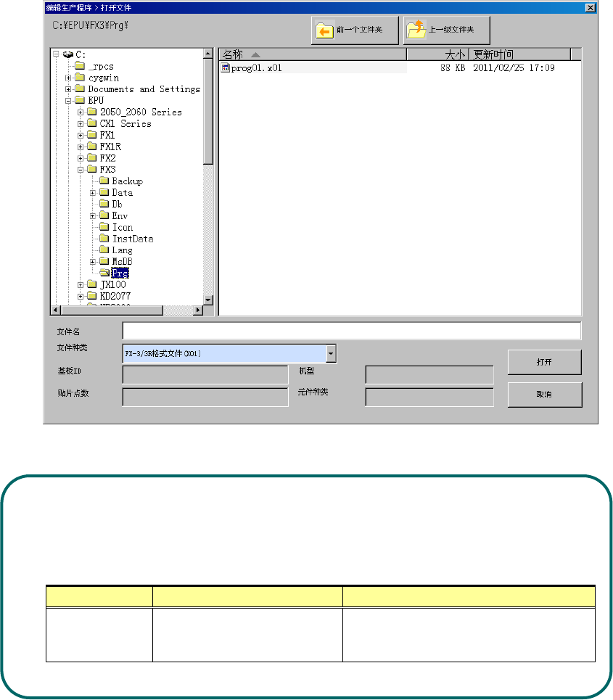Click tree horizontal scrollbar right arrow
The width and height of the screenshot is (613, 700).
tap(198, 310)
